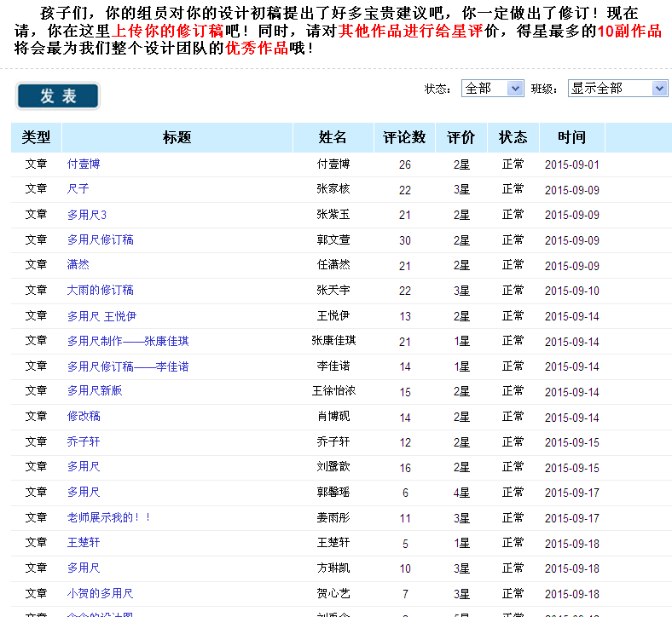The height and width of the screenshot is (617, 672).
Task: Click the 评论数 column header
Action: tap(404, 137)
